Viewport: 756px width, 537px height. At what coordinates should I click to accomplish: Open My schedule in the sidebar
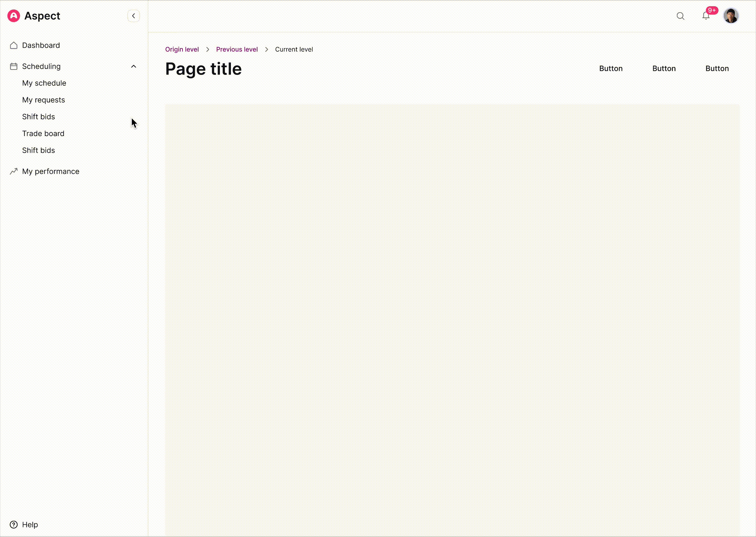44,83
